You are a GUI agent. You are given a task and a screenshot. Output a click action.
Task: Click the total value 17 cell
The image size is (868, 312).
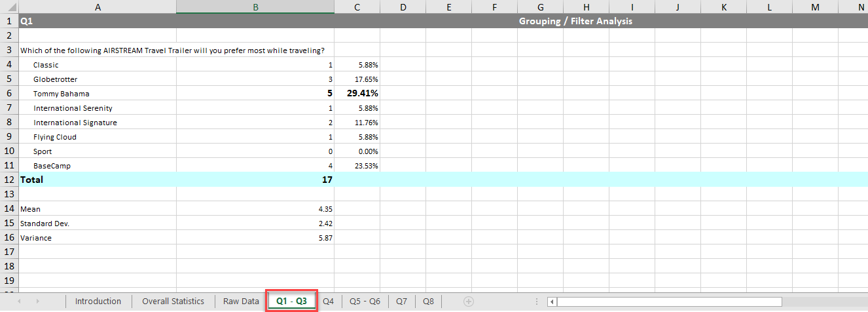[x=255, y=180]
